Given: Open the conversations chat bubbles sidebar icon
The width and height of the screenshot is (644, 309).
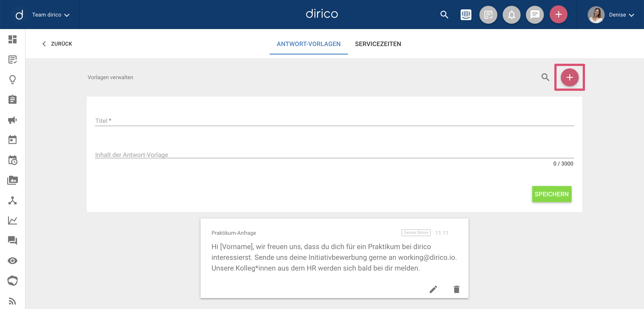Looking at the screenshot, I should (x=13, y=241).
